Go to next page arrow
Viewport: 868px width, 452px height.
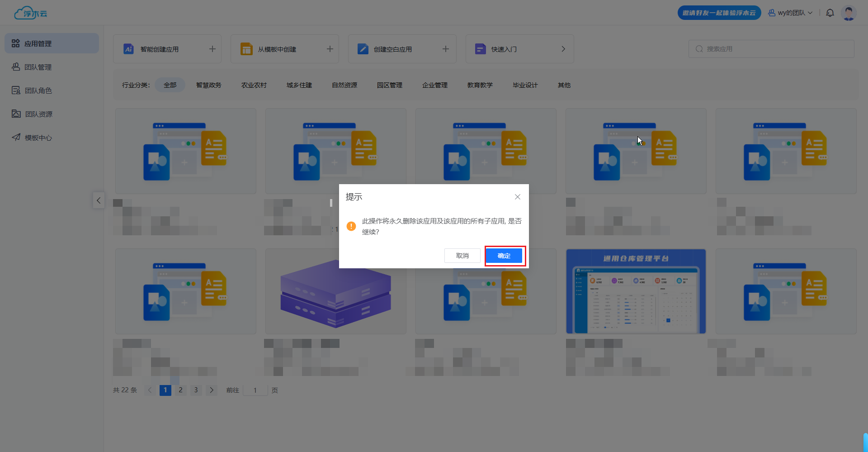(211, 390)
